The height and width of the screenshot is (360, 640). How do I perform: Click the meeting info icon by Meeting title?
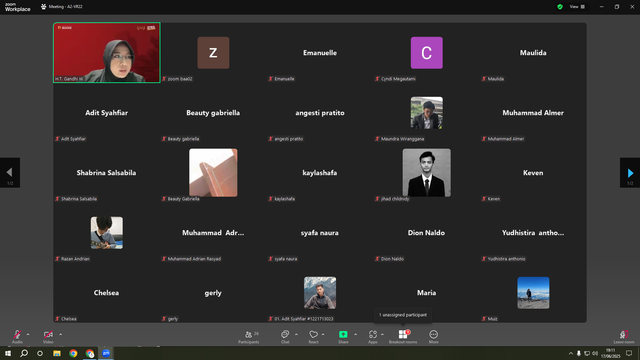pyautogui.click(x=43, y=7)
